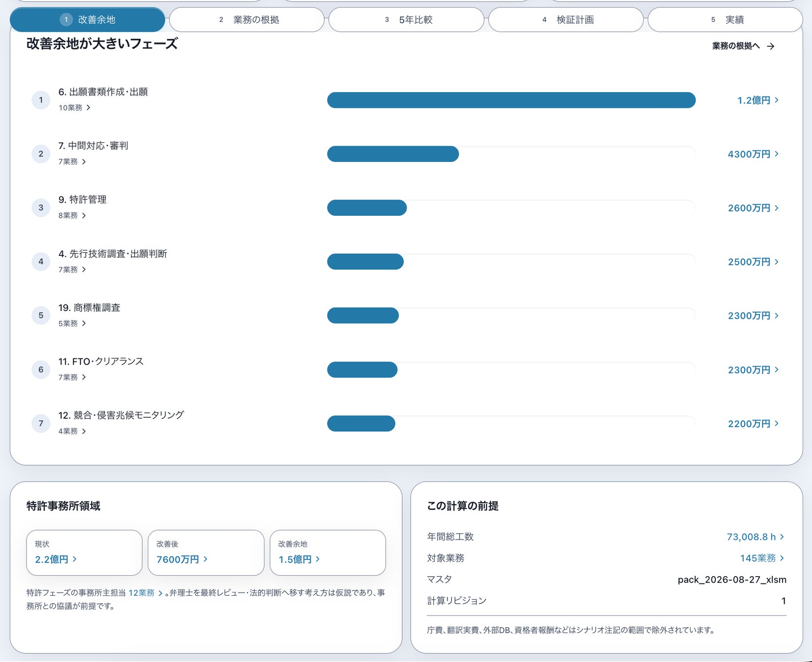Click the chevron next to 73,008.8 h
Screen dimensions: 812x662
coord(782,537)
